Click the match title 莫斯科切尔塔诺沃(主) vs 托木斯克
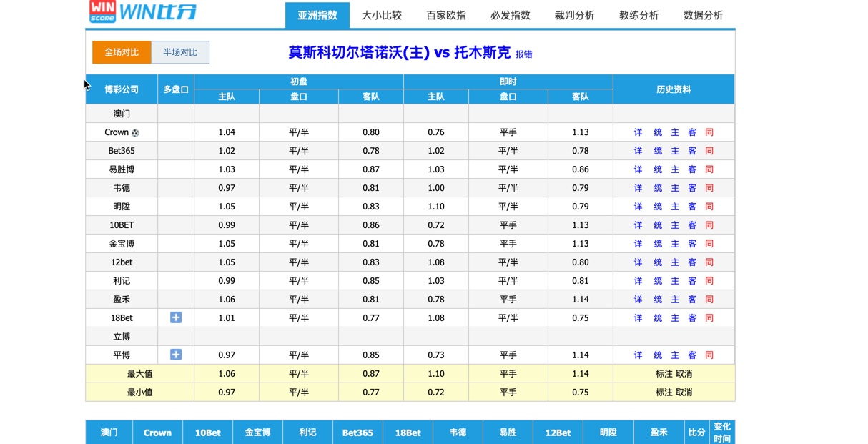Viewport: 868px width, 444px height. point(400,53)
